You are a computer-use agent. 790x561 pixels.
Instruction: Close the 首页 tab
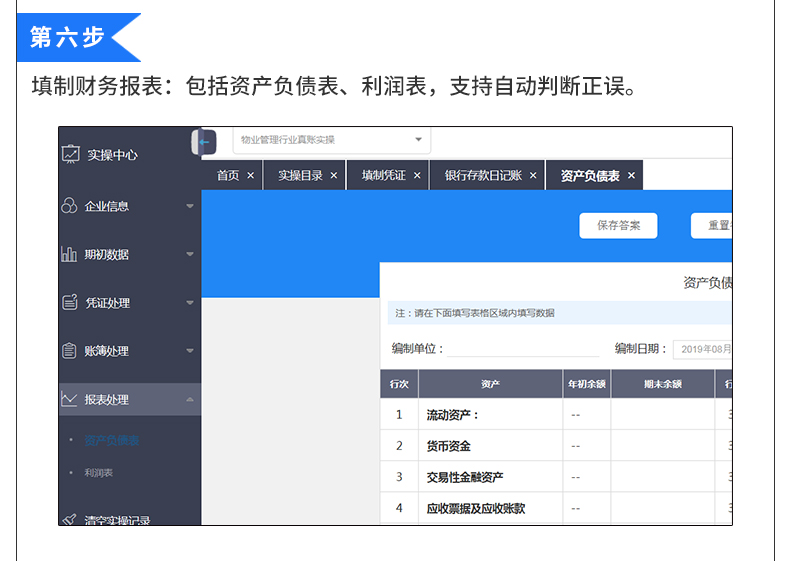(250, 175)
